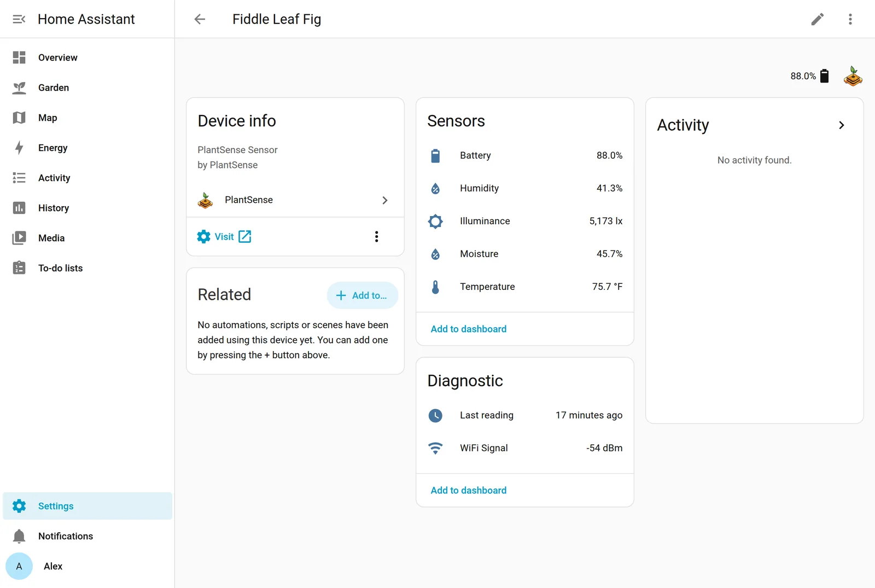
Task: Click the Temperature thermometer icon
Action: [x=435, y=287]
